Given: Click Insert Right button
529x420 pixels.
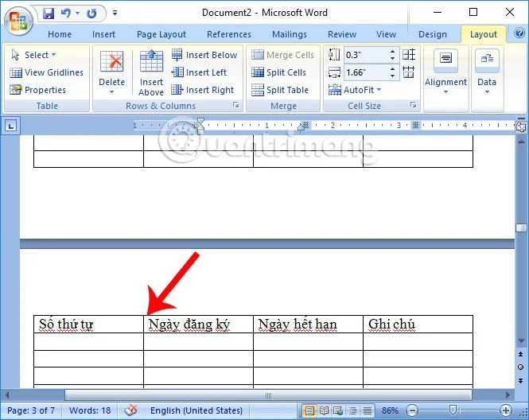Looking at the screenshot, I should (202, 90).
